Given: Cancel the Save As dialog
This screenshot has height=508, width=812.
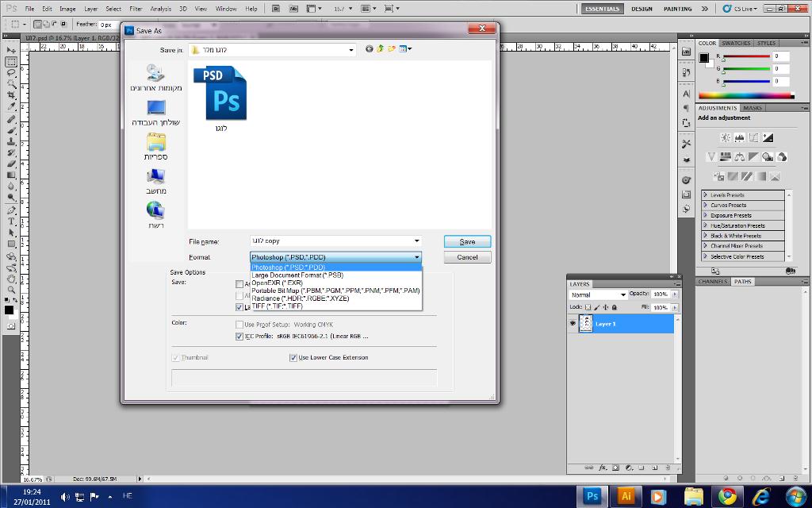Looking at the screenshot, I should point(467,257).
